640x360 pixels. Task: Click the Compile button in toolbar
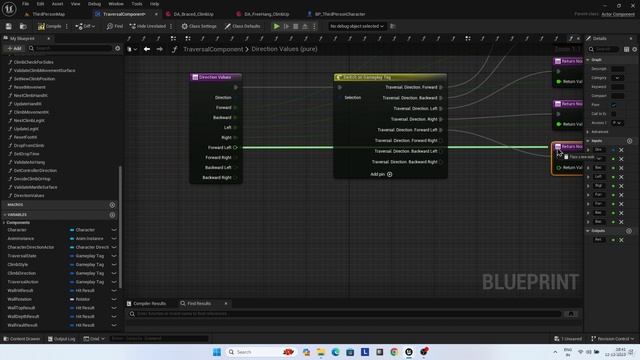pos(50,26)
